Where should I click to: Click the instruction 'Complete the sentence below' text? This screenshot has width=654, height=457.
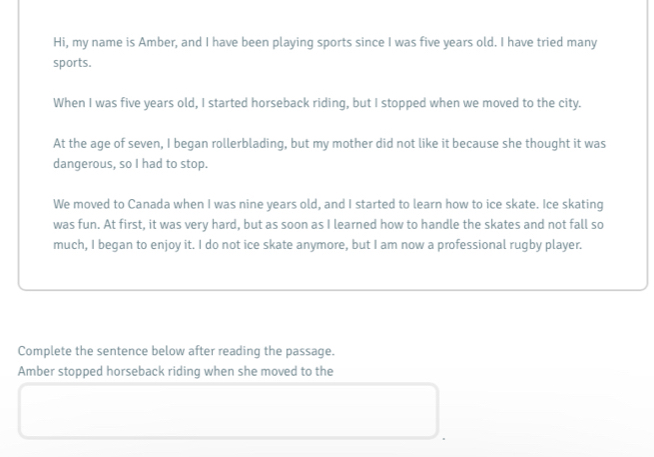(x=176, y=351)
